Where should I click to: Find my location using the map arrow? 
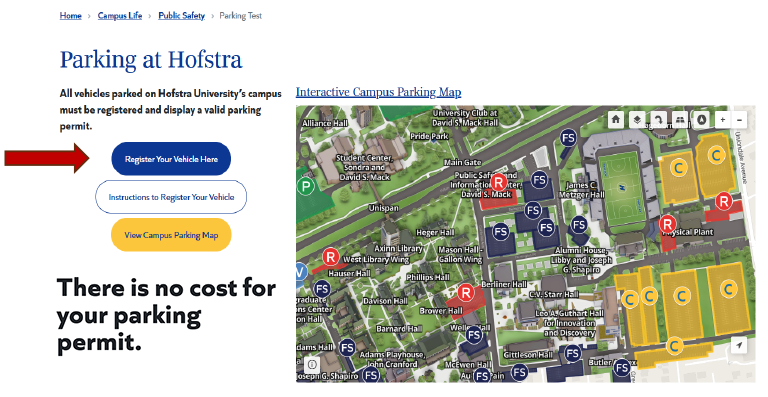[739, 345]
